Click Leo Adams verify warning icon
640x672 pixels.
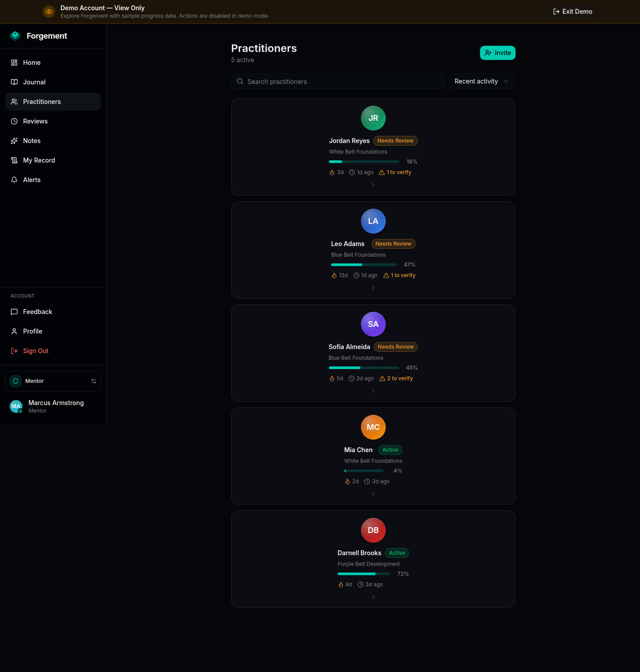pyautogui.click(x=386, y=275)
